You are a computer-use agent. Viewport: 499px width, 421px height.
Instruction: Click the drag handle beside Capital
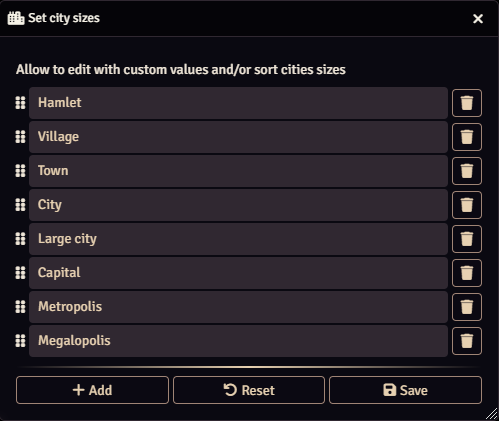20,273
